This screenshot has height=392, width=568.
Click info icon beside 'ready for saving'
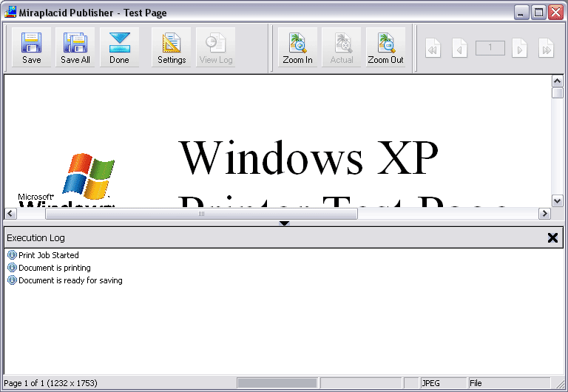point(12,280)
